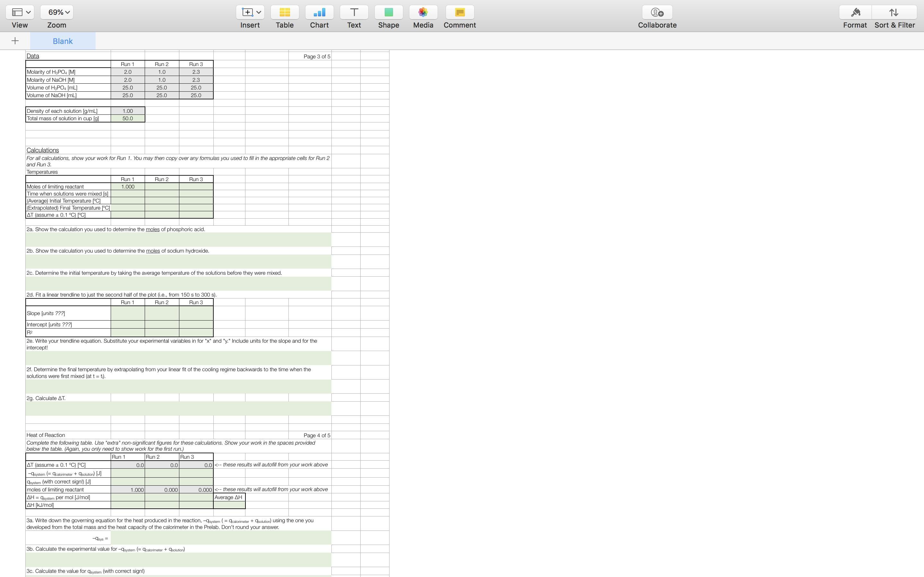This screenshot has height=577, width=924.
Task: Select the Blank sheet tab
Action: 63,41
